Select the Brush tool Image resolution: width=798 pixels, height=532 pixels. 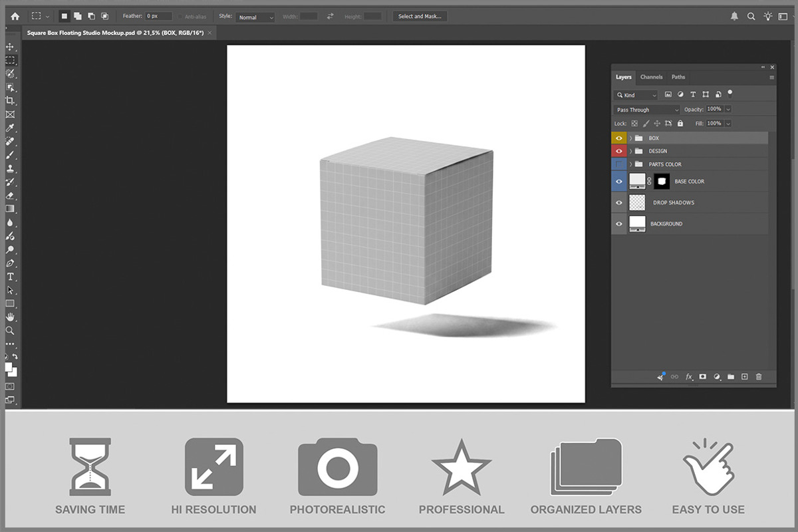point(10,155)
